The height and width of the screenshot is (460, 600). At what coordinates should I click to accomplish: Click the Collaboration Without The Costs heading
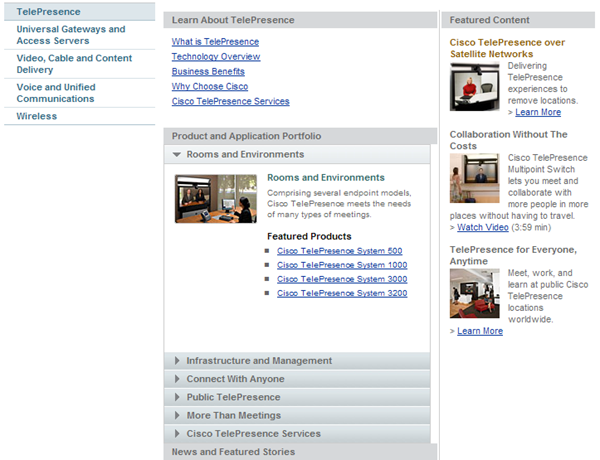point(508,140)
